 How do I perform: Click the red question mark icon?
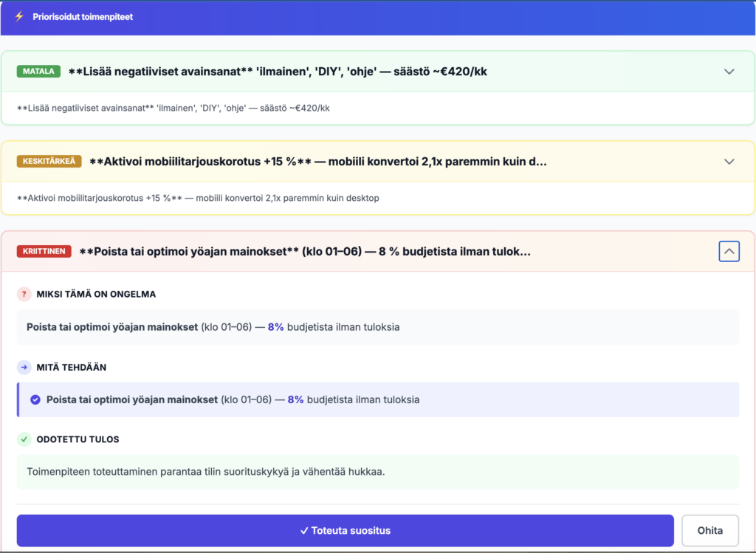24,294
